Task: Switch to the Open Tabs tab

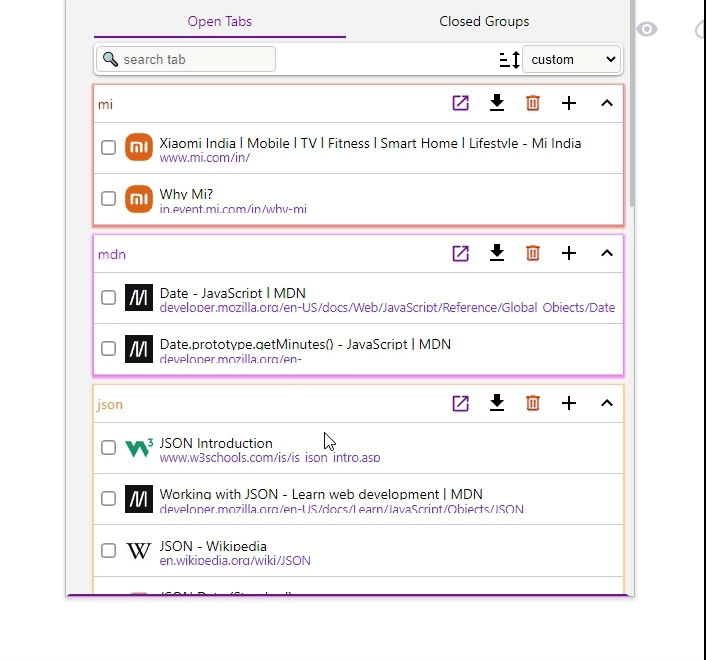Action: pos(220,21)
